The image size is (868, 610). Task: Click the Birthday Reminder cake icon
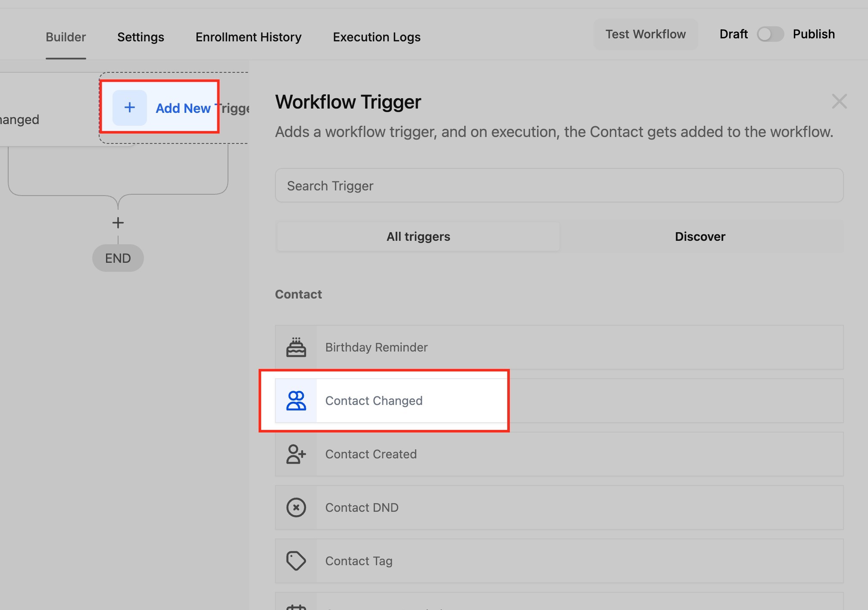(x=296, y=347)
